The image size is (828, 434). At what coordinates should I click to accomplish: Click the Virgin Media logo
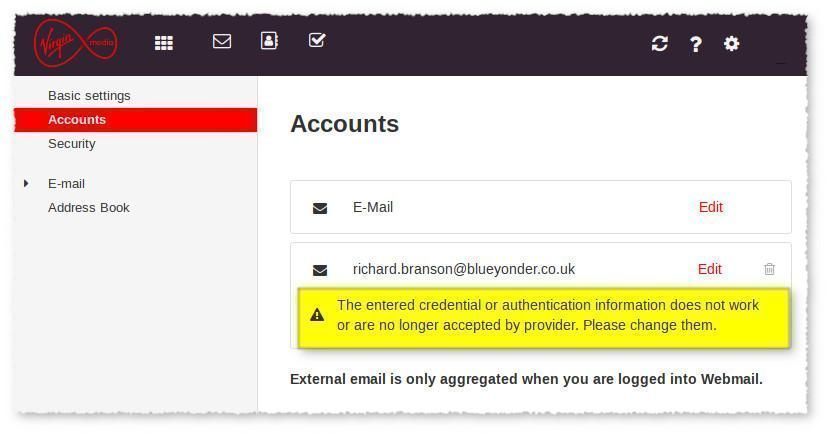coord(75,43)
